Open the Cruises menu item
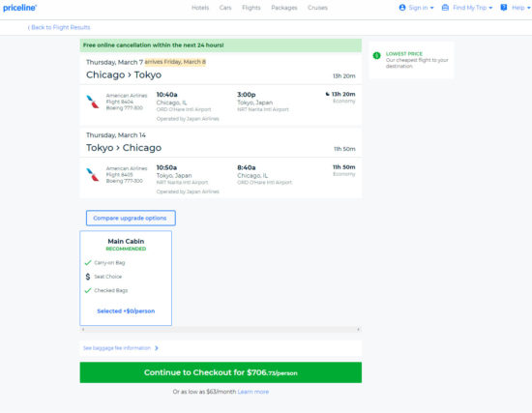This screenshot has height=413, width=532. coord(317,8)
